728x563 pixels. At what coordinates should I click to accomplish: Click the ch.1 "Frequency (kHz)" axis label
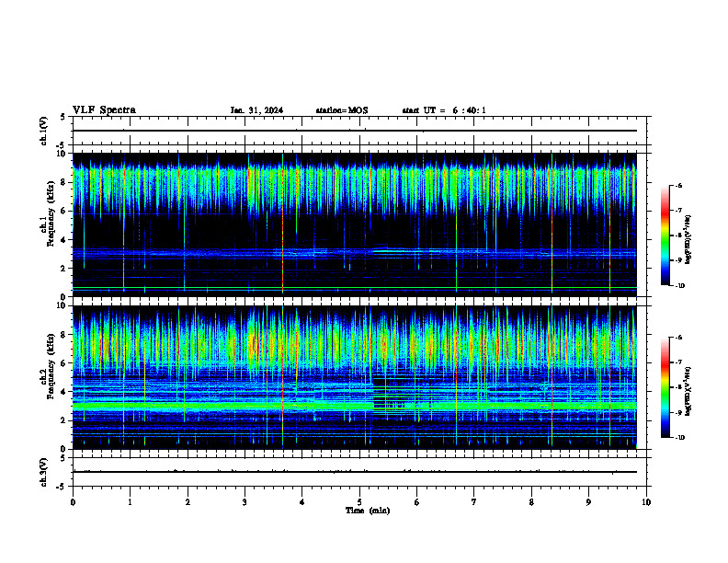click(50, 213)
